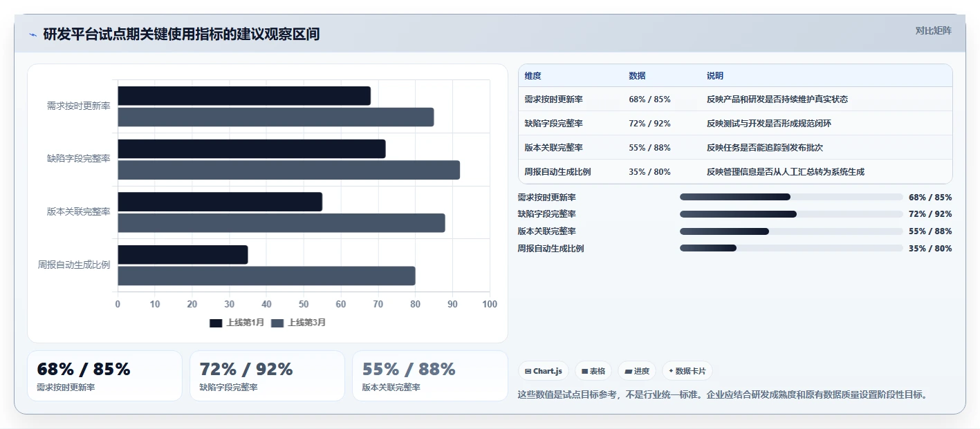Click chart axis label 需求按时更新率
This screenshot has width=980, height=429.
coord(78,106)
